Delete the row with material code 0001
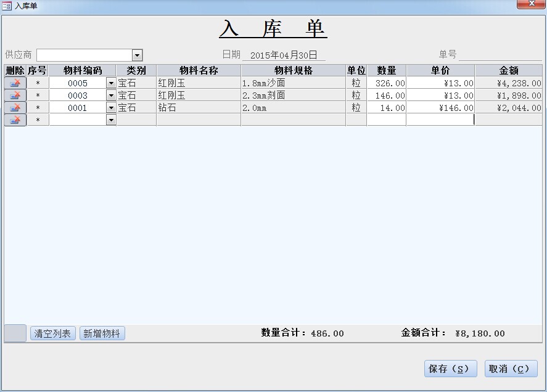This screenshot has width=547, height=392. pos(15,107)
